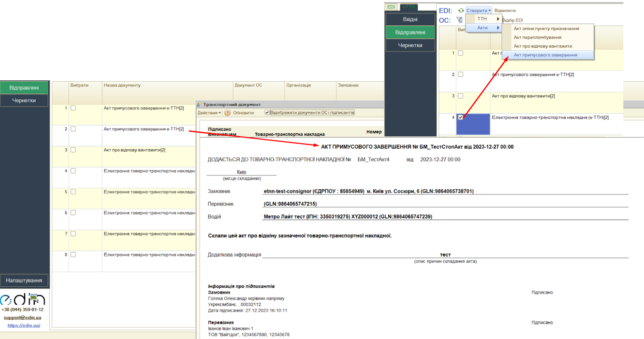644x339 pixels.
Task: Click the yellow question mark help icon
Action: [x=228, y=113]
